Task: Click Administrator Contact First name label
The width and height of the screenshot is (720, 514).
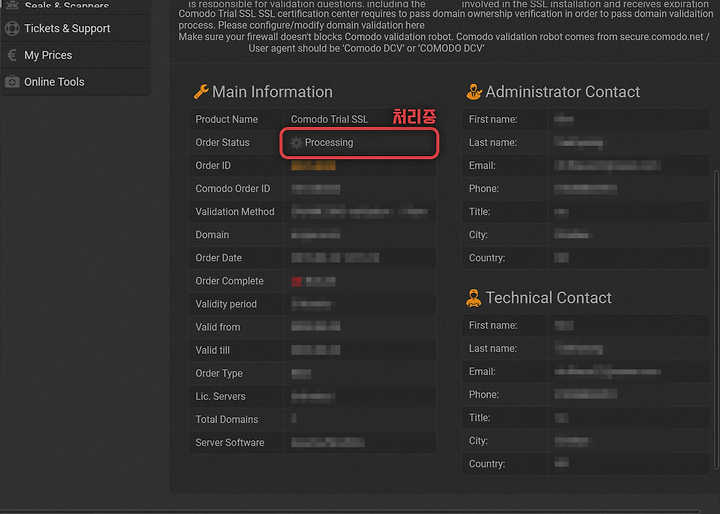Action: (x=493, y=119)
